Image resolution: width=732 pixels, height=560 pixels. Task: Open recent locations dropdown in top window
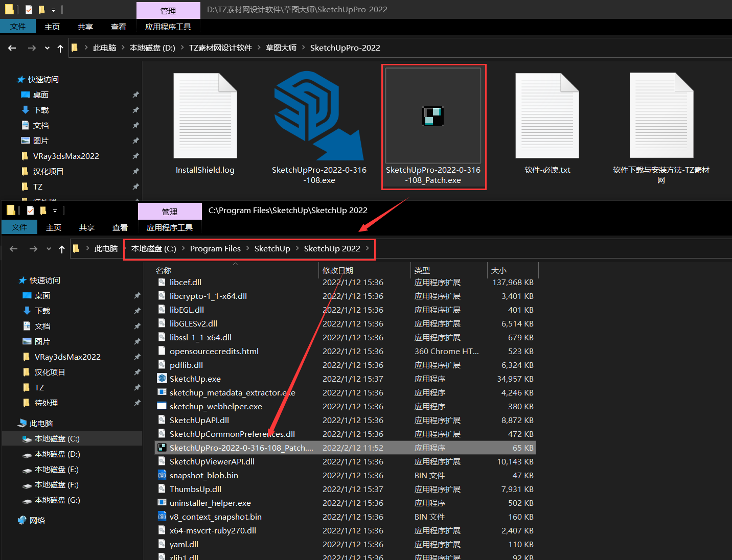point(47,48)
